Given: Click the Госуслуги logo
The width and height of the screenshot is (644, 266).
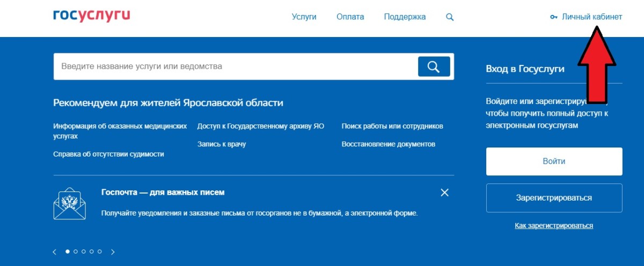Looking at the screenshot, I should tap(92, 16).
